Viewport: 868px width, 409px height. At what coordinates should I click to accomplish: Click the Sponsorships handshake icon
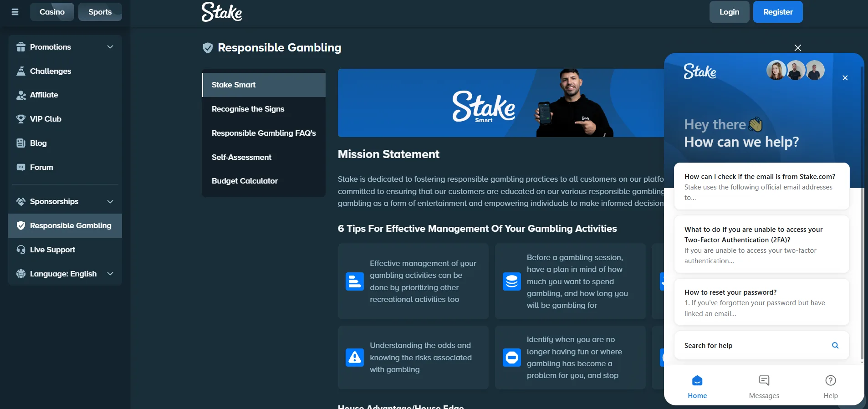pos(21,201)
